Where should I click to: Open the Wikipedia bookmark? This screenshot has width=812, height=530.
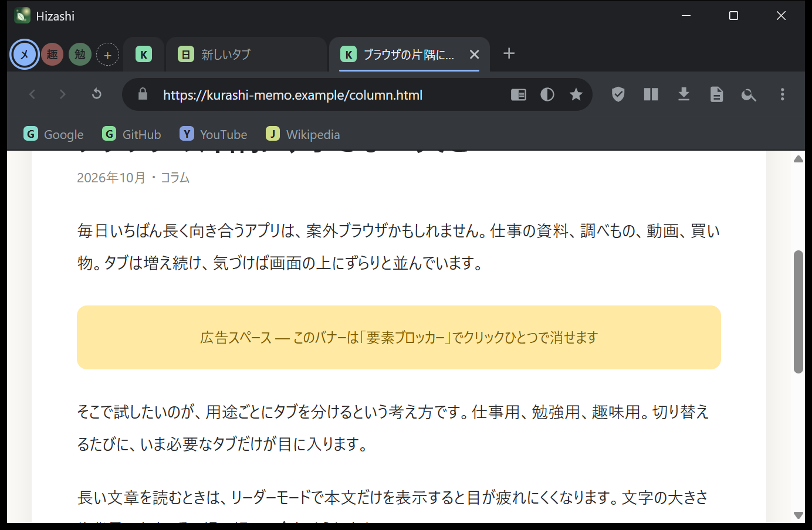pos(303,134)
